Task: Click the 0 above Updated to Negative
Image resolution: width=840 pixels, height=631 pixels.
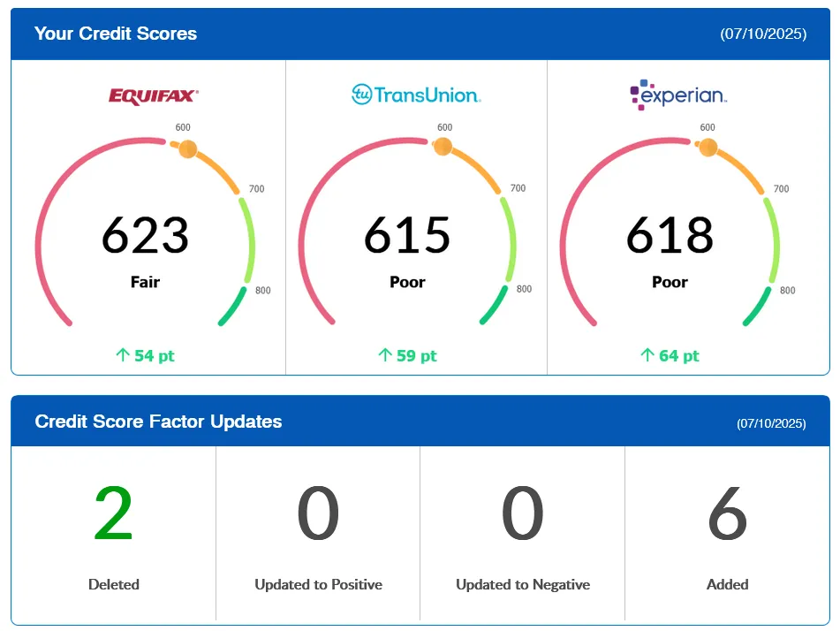Action: pyautogui.click(x=523, y=513)
